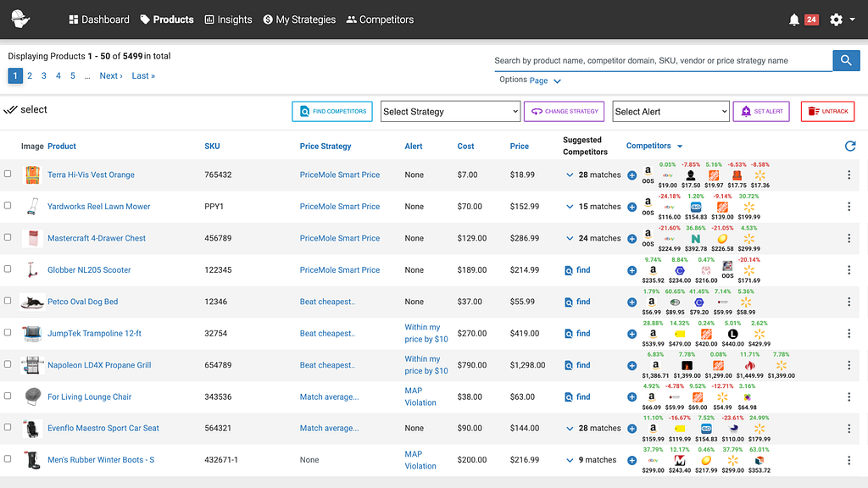Go to the Dashboard nav item

click(x=99, y=19)
